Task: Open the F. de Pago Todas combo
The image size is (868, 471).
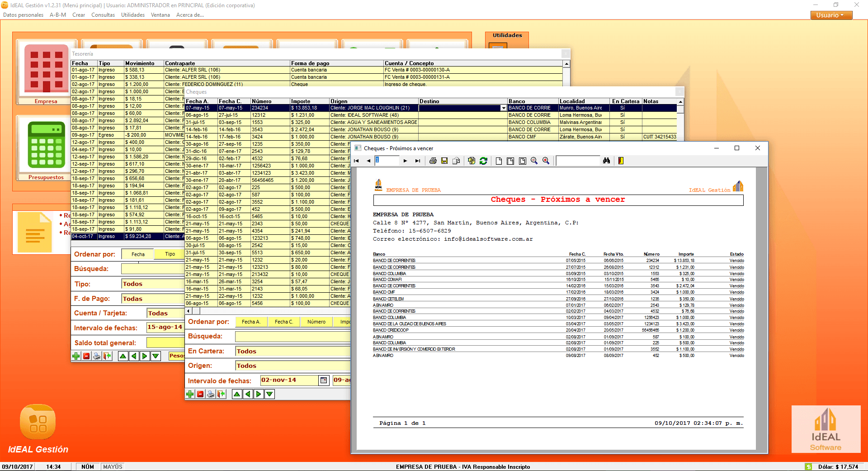Action: point(153,299)
